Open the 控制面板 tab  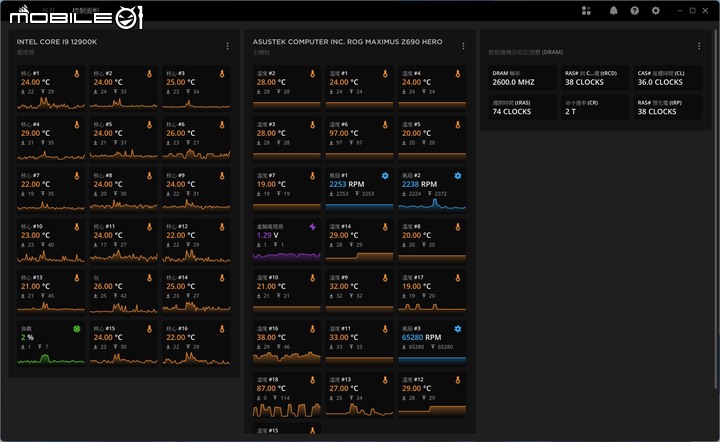coord(85,10)
